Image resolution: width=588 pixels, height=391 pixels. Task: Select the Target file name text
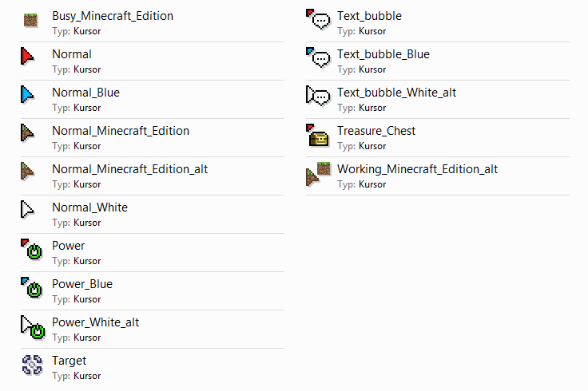point(69,361)
